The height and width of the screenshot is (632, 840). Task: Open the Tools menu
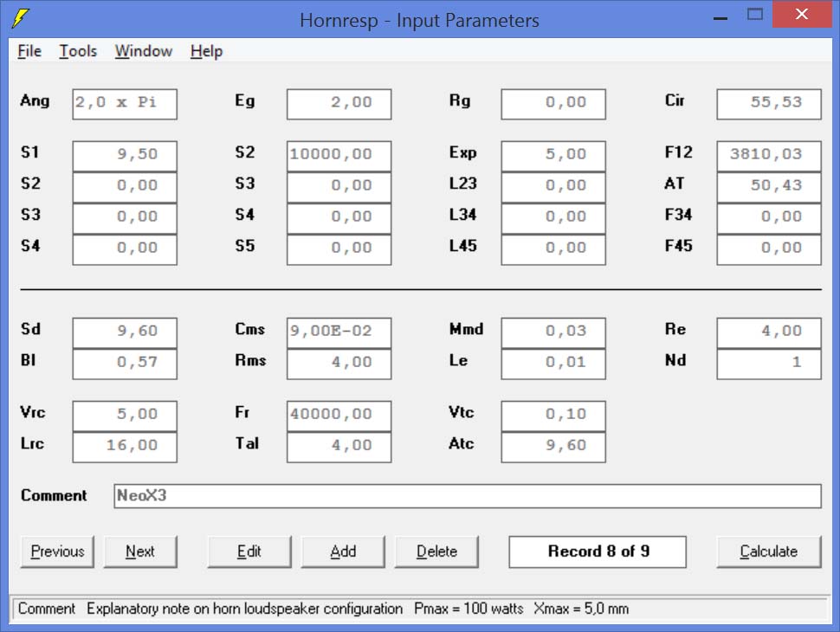click(78, 51)
